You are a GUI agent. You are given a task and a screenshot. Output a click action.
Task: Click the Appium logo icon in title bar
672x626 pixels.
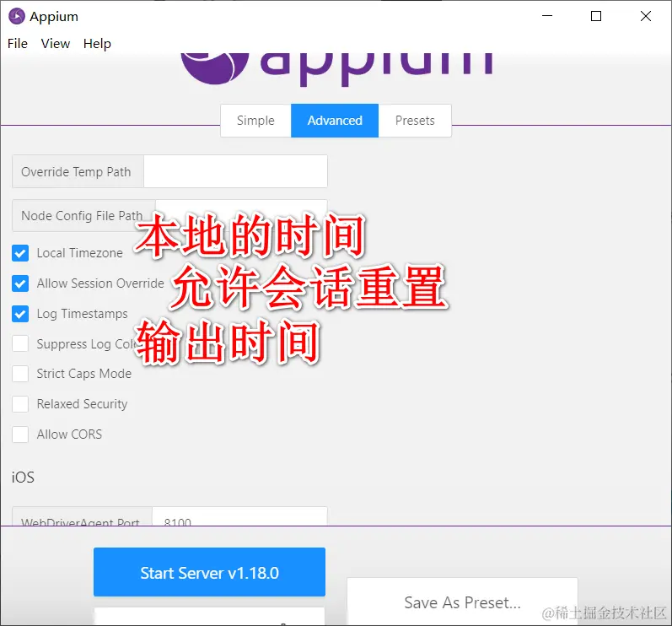(x=17, y=16)
